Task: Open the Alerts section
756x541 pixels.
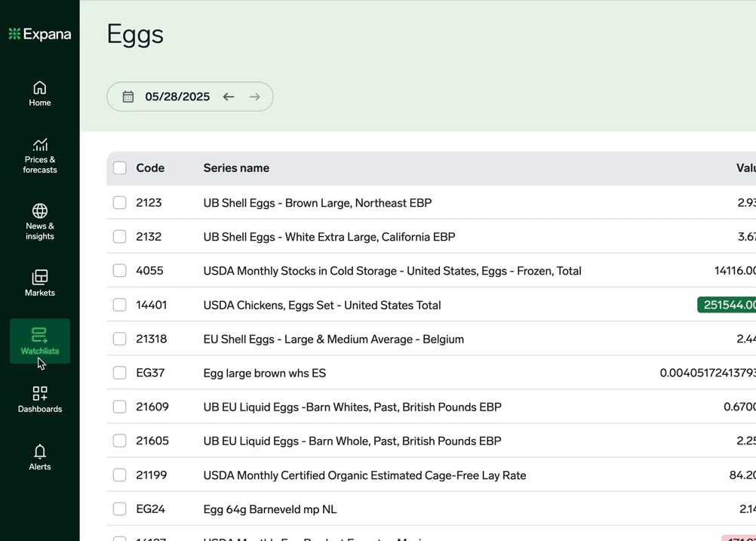Action: point(39,457)
